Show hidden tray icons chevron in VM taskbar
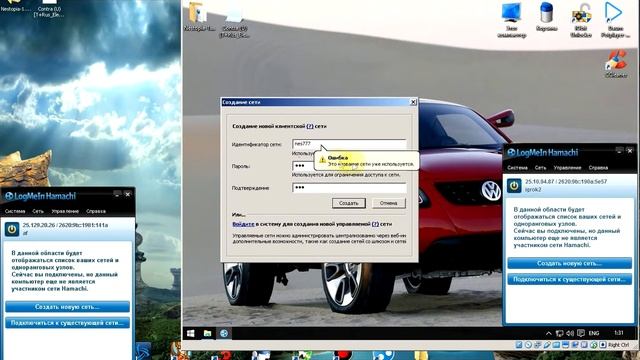 549,333
